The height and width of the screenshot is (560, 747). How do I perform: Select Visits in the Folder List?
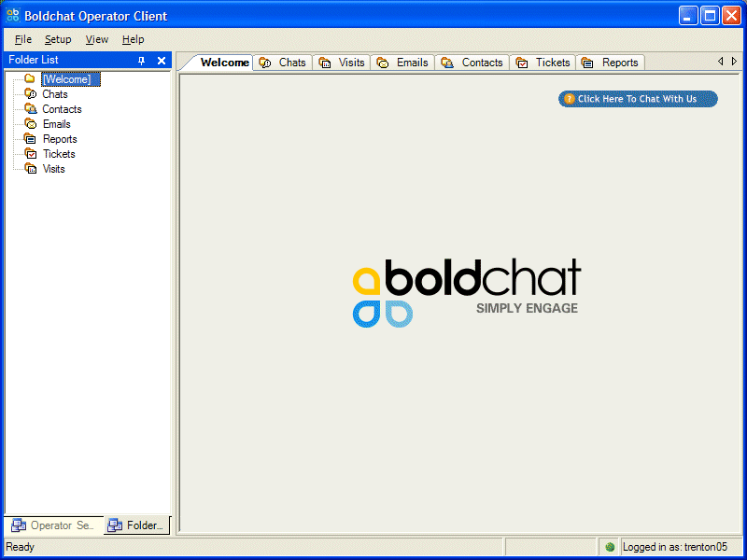pyautogui.click(x=54, y=169)
